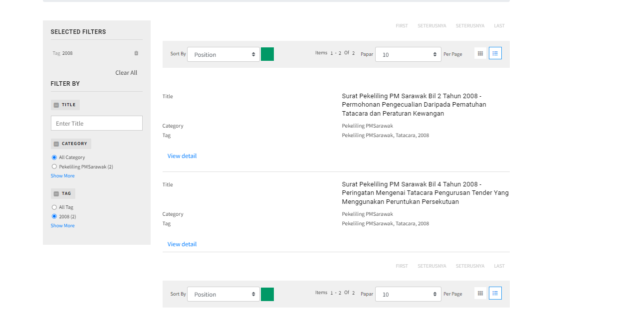Viewport: 644px width, 322px height.
Task: Go to FIRST page in top pagination
Action: (x=402, y=26)
